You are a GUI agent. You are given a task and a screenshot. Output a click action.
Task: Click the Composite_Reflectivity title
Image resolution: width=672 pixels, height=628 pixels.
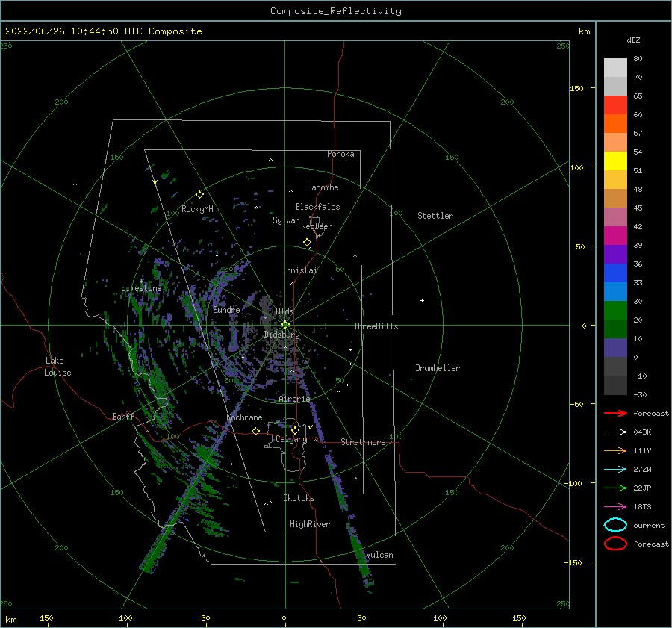coord(336,11)
